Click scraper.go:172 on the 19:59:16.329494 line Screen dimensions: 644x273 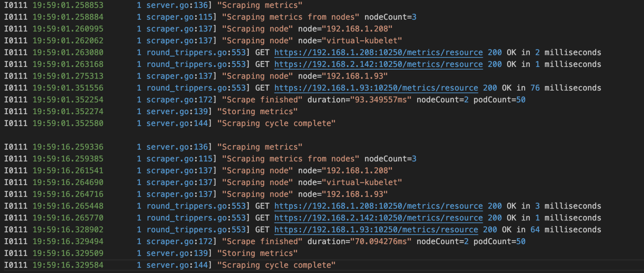pos(179,241)
